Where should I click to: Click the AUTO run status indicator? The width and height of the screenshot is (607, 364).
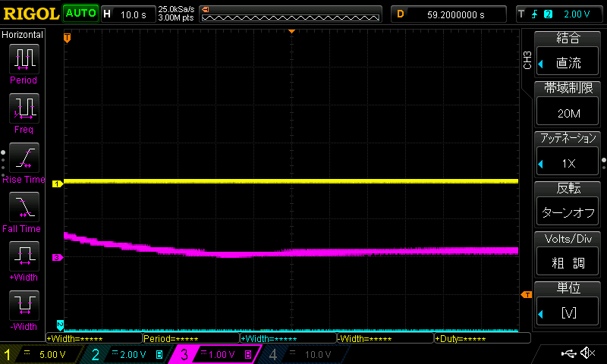(x=81, y=14)
